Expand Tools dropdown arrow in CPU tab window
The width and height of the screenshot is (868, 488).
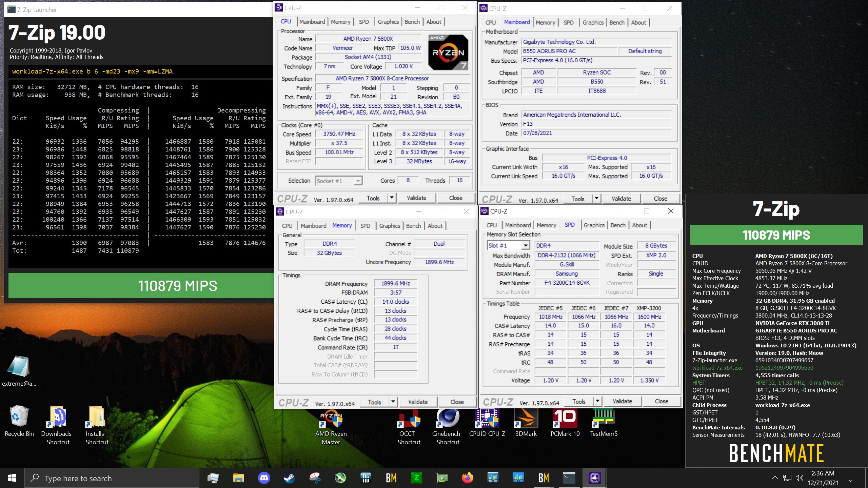click(x=392, y=198)
